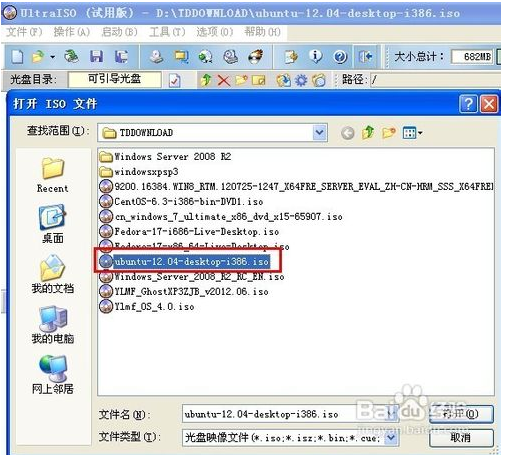Select Fedora-17-i686-Live-Desktop.iso

189,231
